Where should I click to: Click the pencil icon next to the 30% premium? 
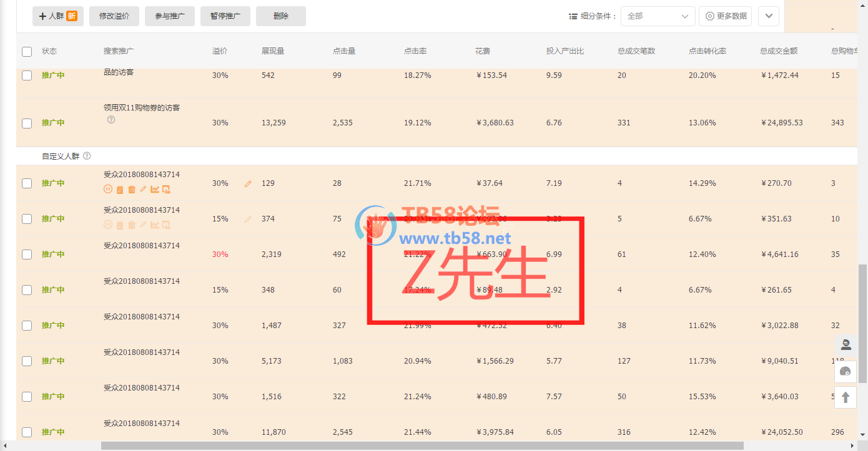248,184
